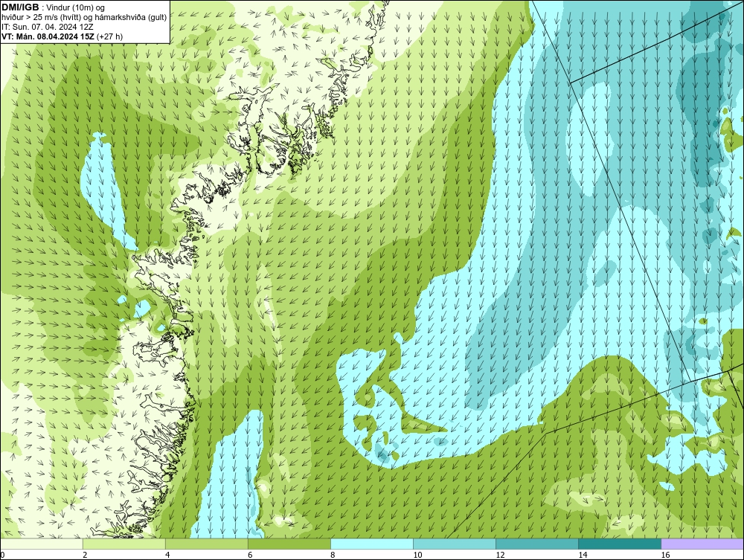Click the teal 12–14 m/s legend swatch
The image size is (744, 560).
tap(537, 544)
